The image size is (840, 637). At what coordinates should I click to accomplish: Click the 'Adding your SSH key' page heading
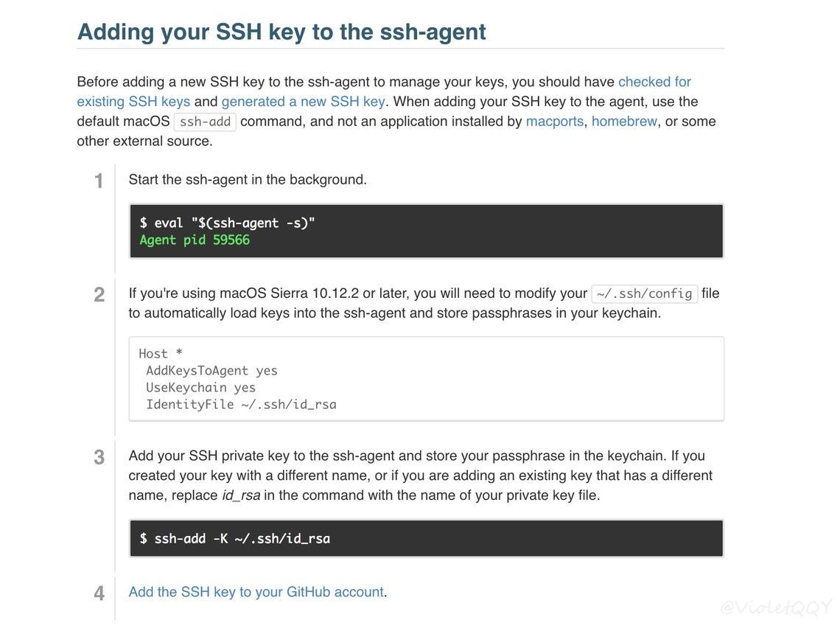(281, 32)
